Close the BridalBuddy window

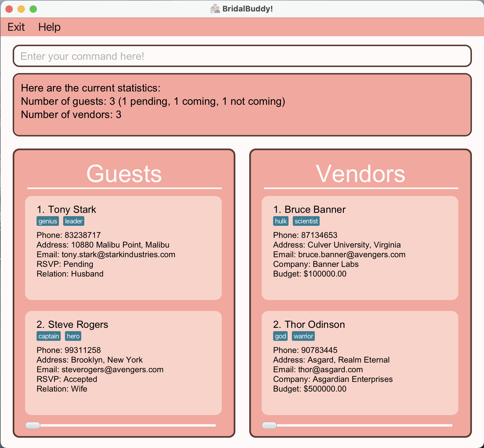point(9,9)
